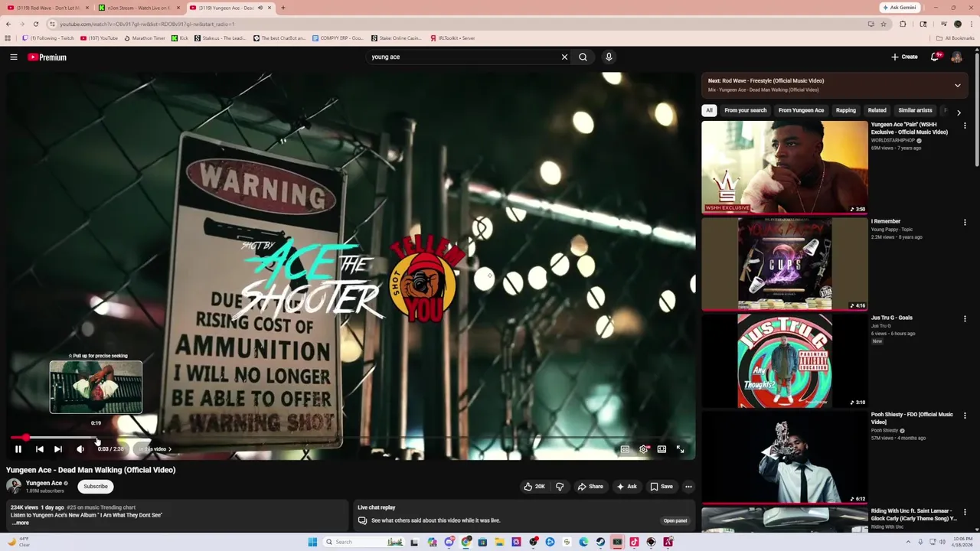Open options menu for 'Jus Tru G - Goals'
This screenshot has width=980, height=551.
965,319
